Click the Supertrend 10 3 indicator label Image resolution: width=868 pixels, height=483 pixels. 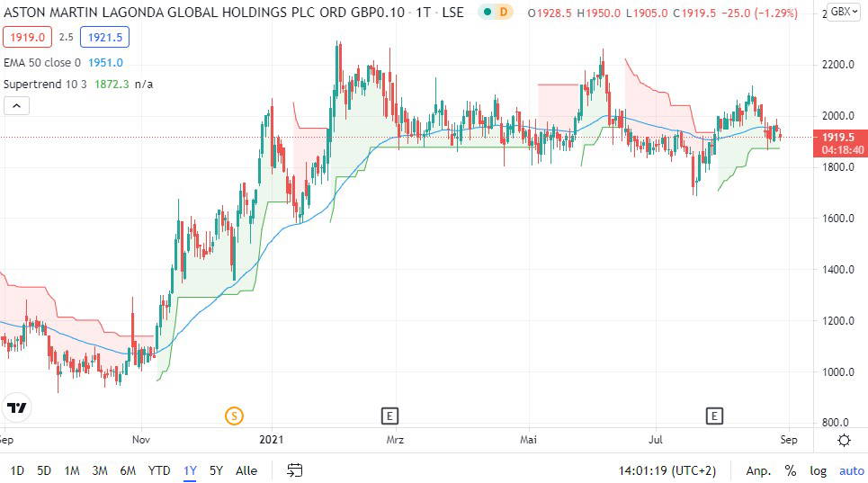tap(45, 84)
